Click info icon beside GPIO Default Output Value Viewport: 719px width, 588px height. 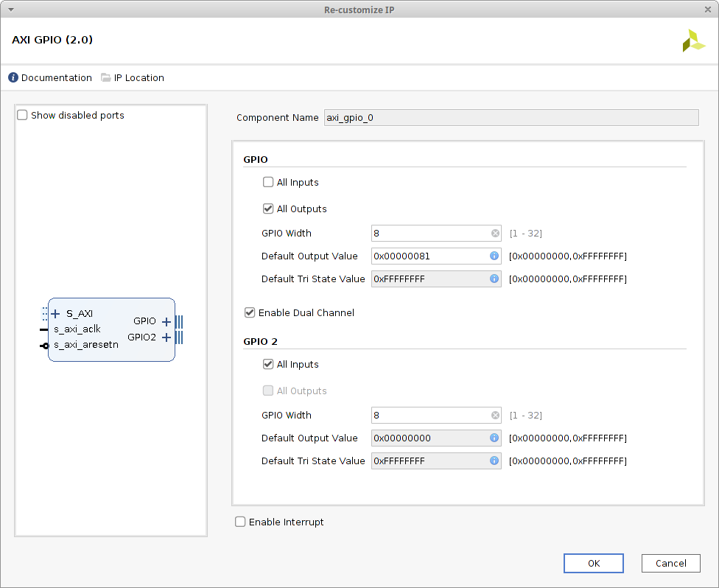coord(494,256)
